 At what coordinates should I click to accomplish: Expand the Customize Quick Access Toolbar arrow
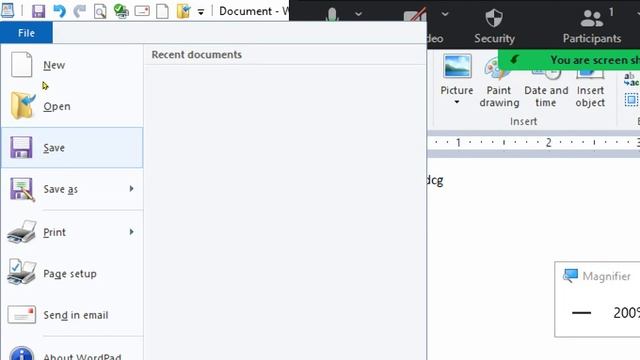pyautogui.click(x=201, y=12)
